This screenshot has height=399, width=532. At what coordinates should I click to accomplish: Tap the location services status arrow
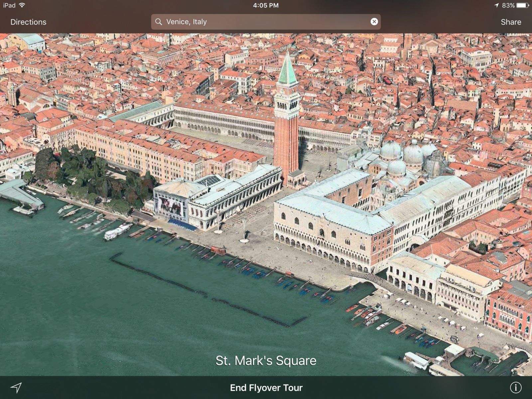coord(497,5)
